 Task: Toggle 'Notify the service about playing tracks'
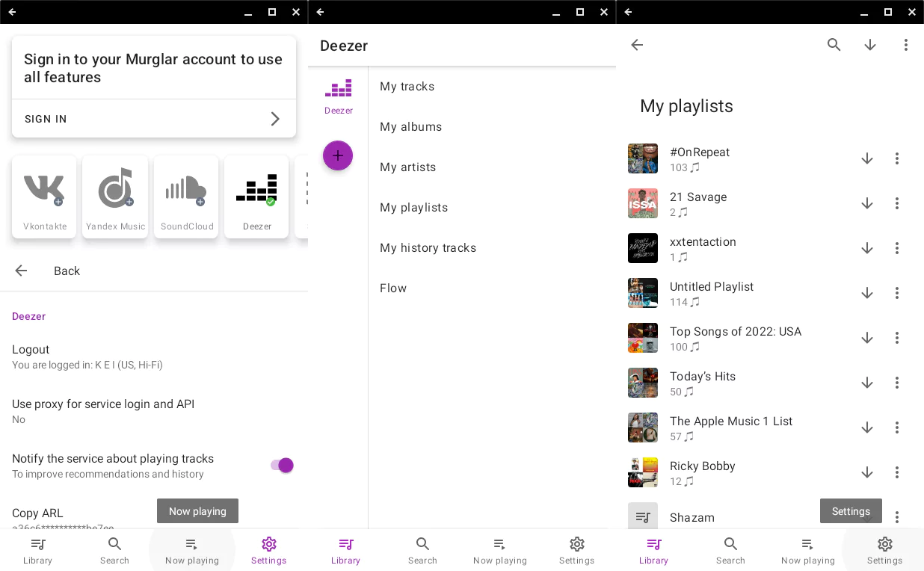(280, 465)
